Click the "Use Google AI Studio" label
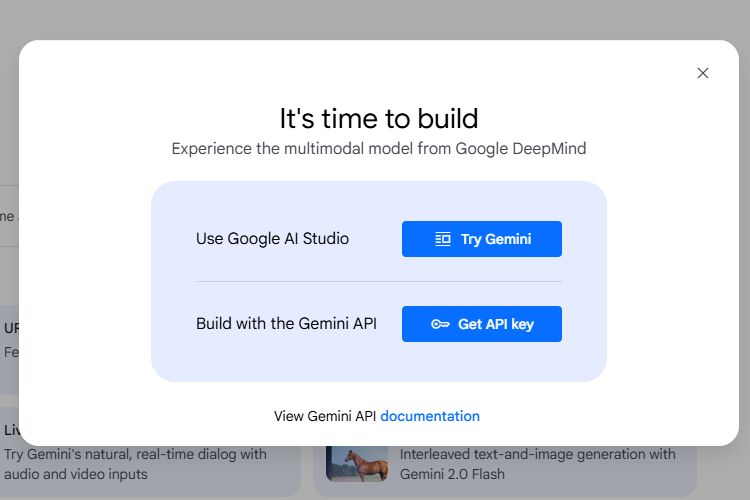This screenshot has width=750, height=500. coord(272,239)
